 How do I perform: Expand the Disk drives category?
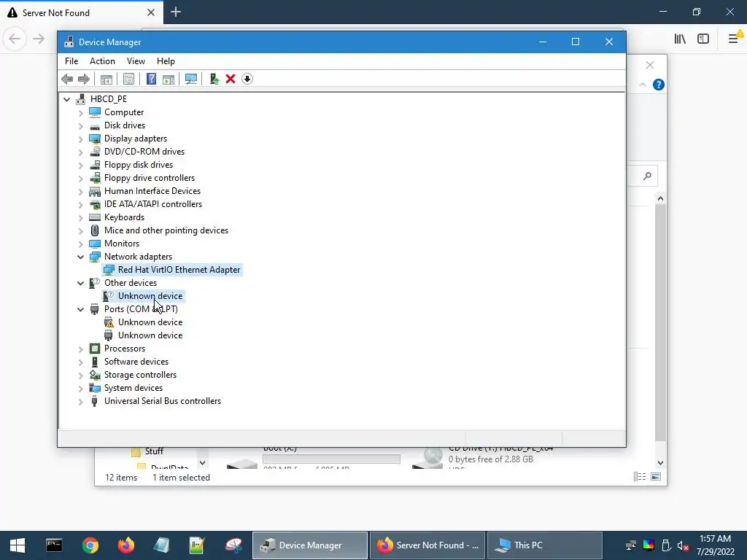point(80,126)
